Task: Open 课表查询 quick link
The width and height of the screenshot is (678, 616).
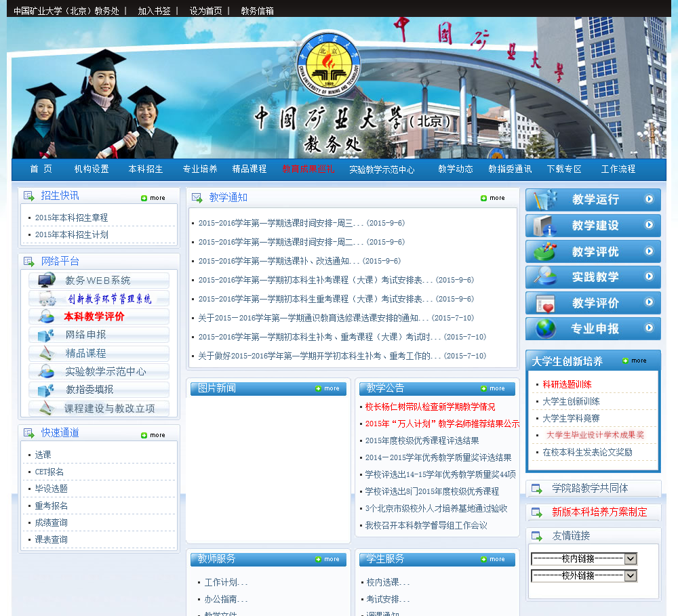Action: click(51, 539)
